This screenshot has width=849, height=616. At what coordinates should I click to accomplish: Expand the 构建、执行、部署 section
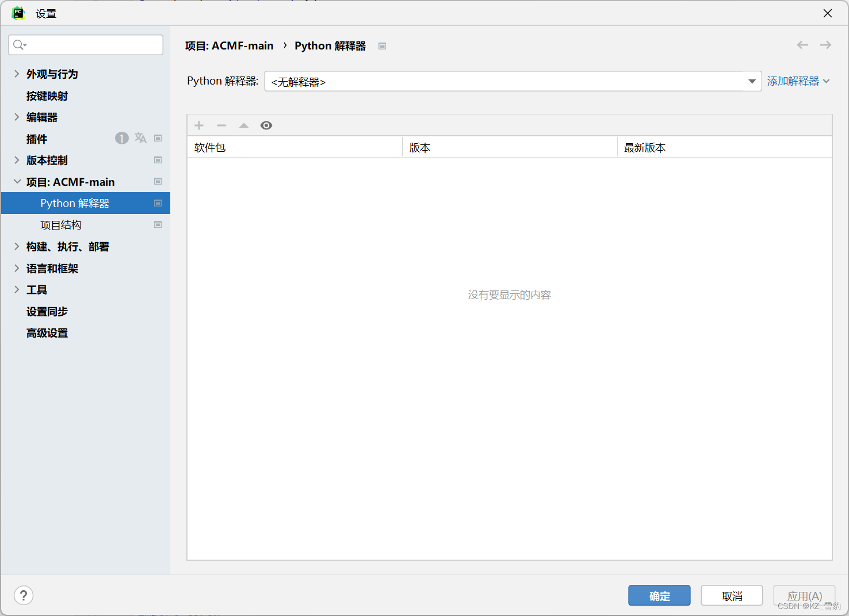(x=17, y=246)
